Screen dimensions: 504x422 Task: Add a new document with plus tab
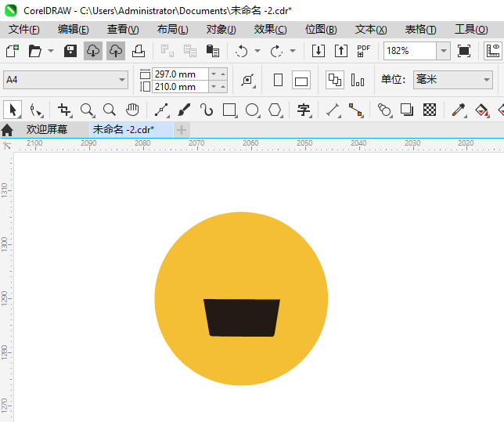(182, 130)
